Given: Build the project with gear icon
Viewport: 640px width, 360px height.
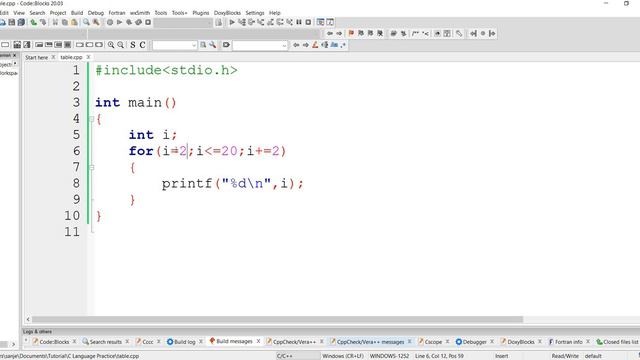Looking at the screenshot, I should click(110, 22).
